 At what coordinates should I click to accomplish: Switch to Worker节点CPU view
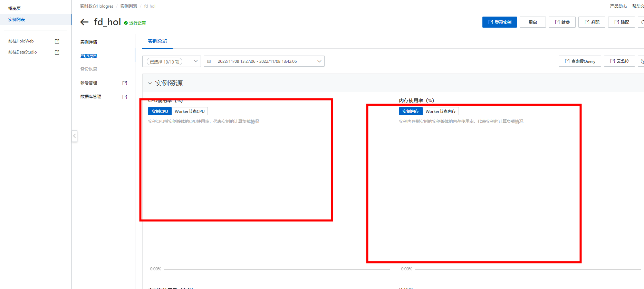[x=190, y=111]
